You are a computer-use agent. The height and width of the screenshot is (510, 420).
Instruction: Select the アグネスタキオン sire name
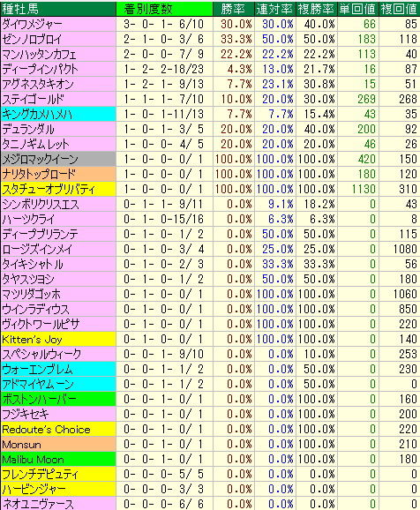click(x=38, y=84)
